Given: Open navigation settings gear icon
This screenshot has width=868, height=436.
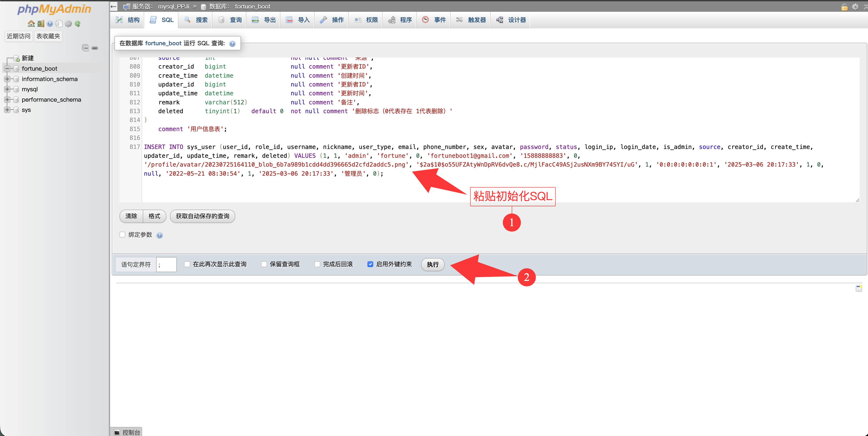Looking at the screenshot, I should 68,24.
